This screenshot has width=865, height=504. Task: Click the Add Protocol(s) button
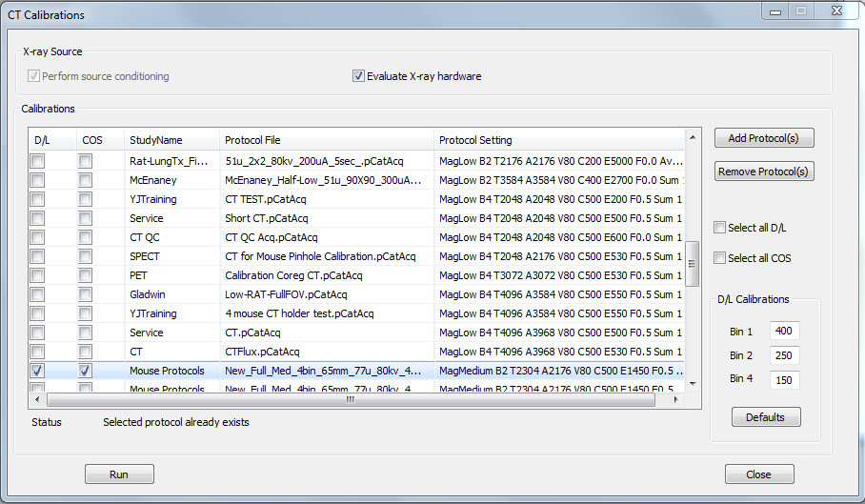(x=764, y=138)
